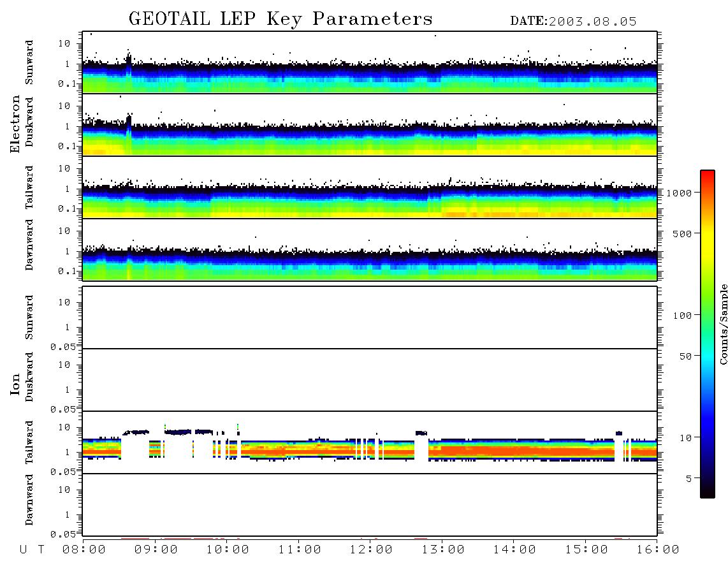Click inside the Electron Sunward spectrogram
This screenshot has height=561, width=728.
[370, 62]
